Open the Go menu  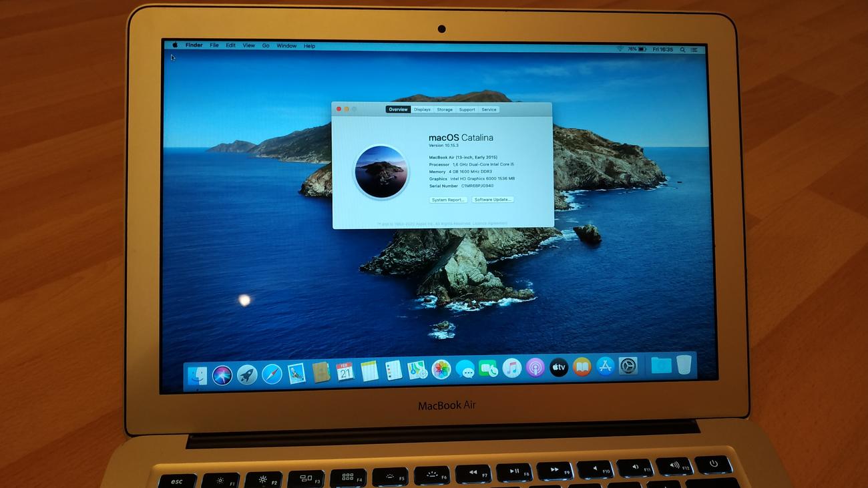pos(266,45)
